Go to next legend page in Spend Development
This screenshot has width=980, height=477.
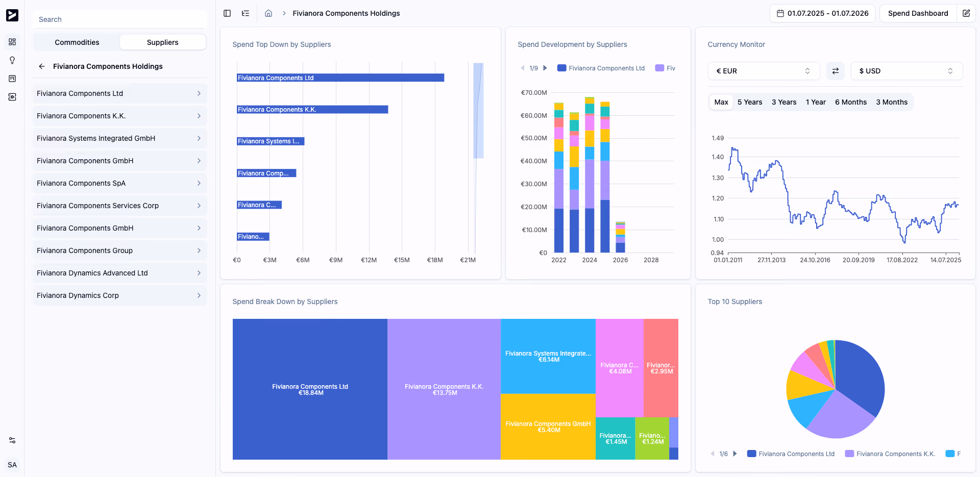[545, 68]
